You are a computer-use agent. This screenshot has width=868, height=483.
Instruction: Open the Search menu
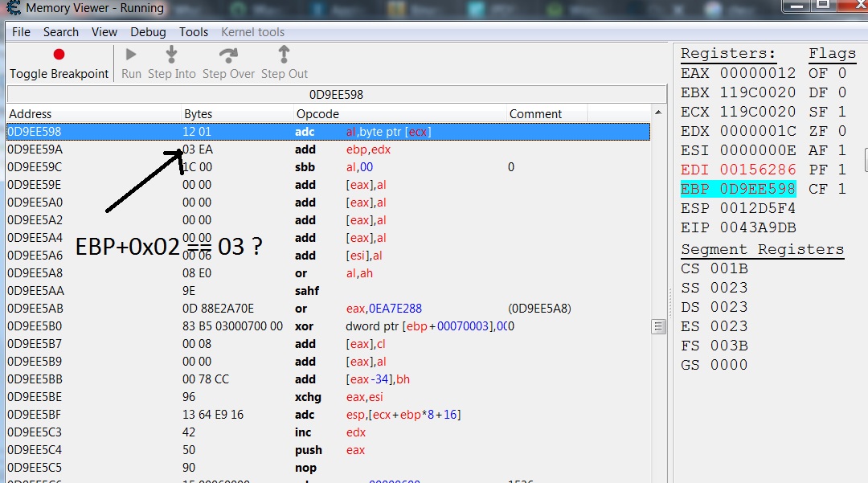pyautogui.click(x=60, y=32)
